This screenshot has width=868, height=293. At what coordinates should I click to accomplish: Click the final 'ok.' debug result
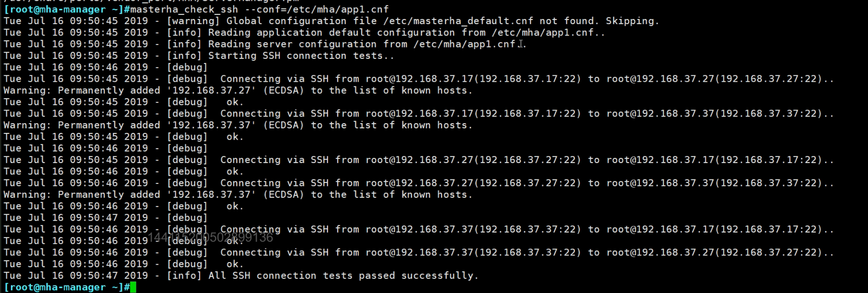(235, 264)
